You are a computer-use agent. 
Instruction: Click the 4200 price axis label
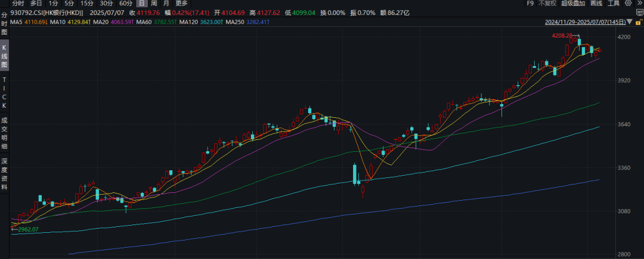pos(624,37)
